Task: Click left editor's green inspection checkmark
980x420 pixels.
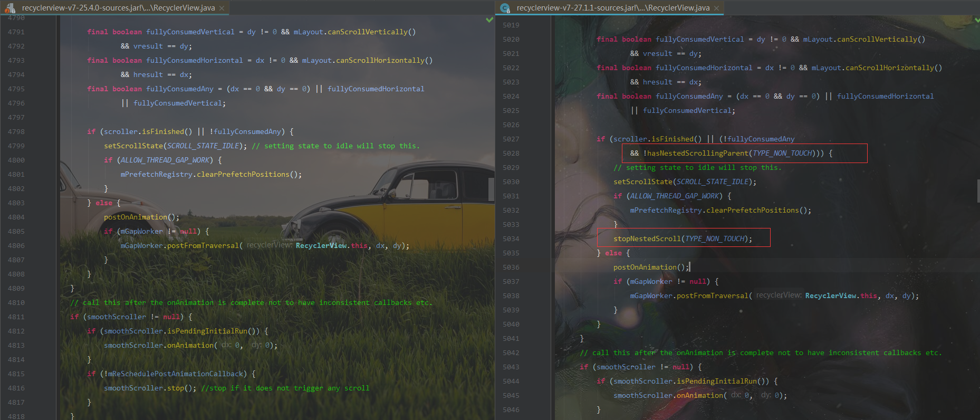Action: 489,20
